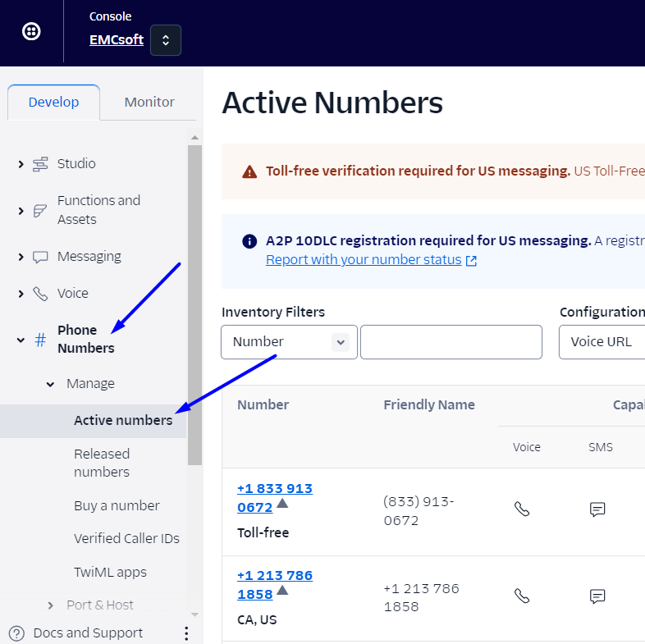Collapse the Phone Numbers section

coord(21,340)
